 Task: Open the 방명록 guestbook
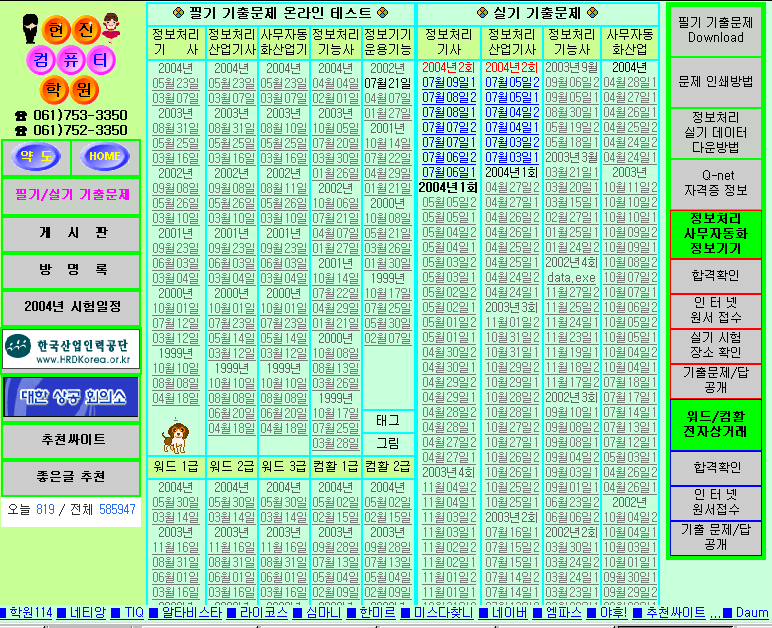(x=71, y=271)
